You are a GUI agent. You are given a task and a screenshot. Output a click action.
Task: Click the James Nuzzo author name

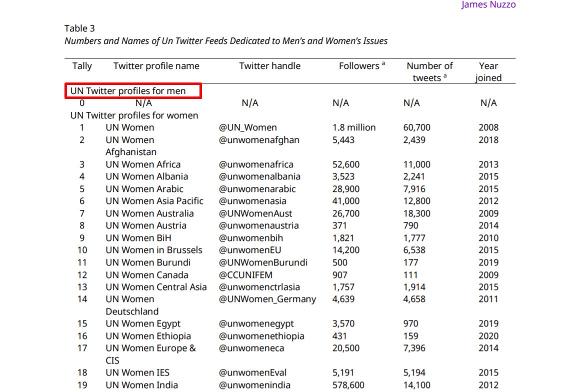point(488,4)
